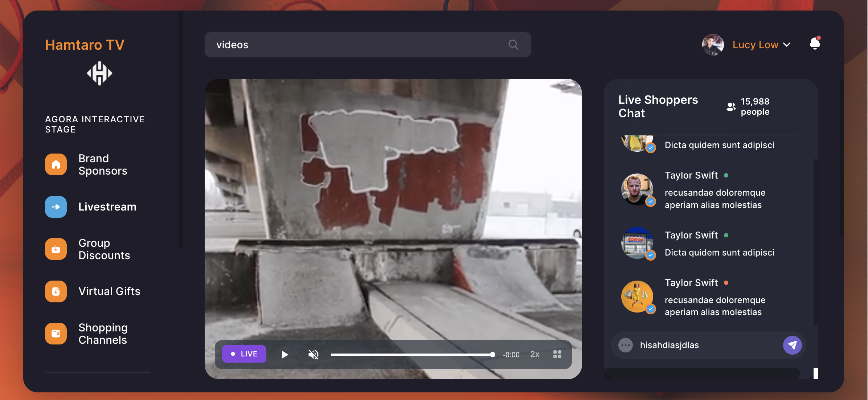This screenshot has width=868, height=400.
Task: Select the Livestream menu item
Action: [x=107, y=207]
